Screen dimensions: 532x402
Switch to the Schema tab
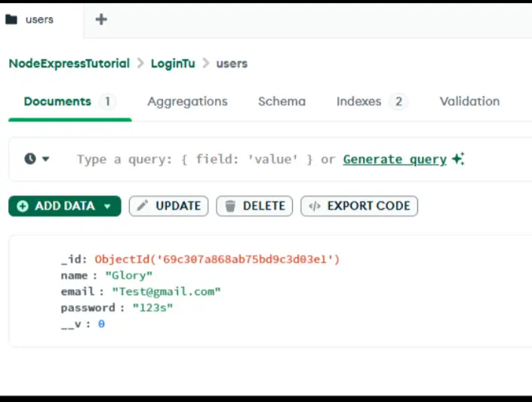(281, 101)
